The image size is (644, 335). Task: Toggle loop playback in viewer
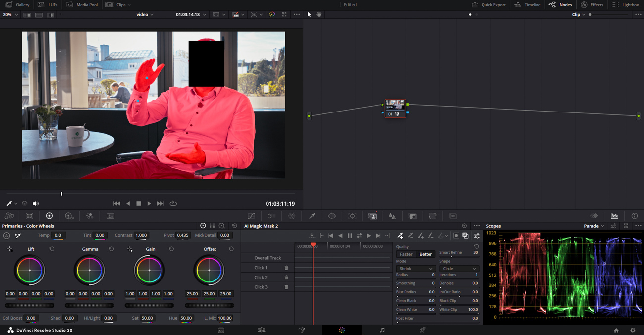[x=173, y=204]
